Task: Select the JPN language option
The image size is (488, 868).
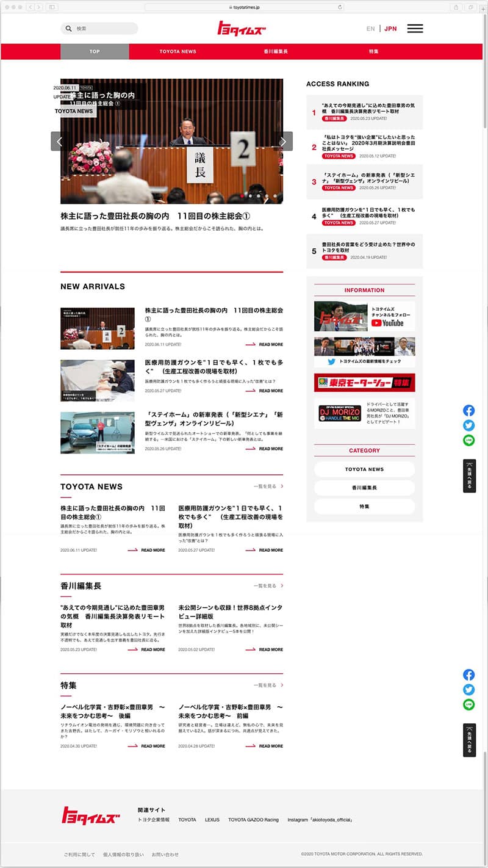Action: pyautogui.click(x=390, y=29)
